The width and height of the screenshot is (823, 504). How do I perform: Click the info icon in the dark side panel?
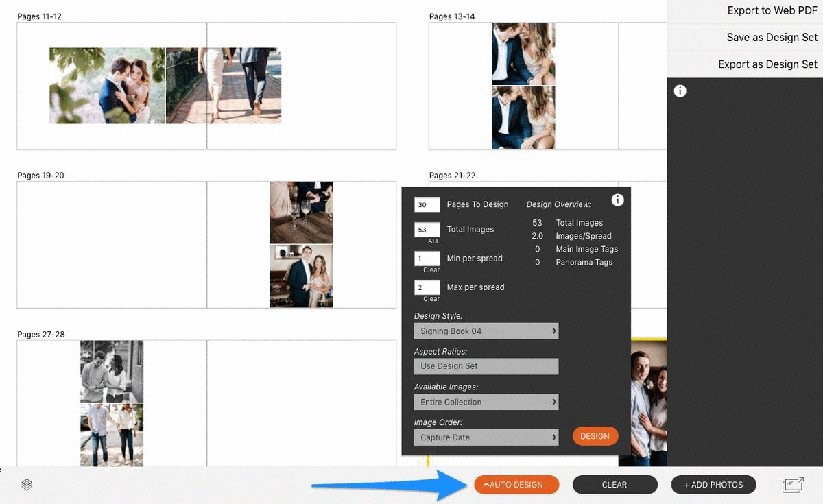point(680,91)
